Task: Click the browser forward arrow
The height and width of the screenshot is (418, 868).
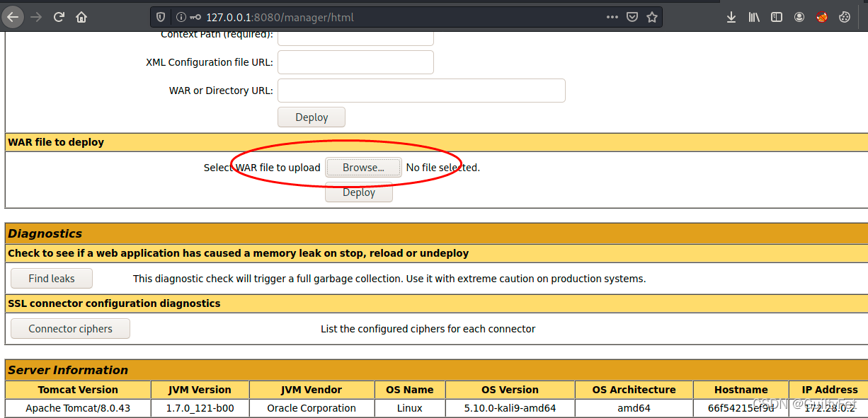Action: [36, 17]
